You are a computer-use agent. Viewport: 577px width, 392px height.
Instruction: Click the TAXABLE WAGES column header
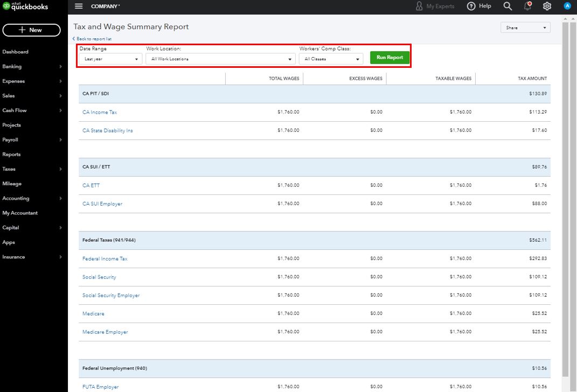pyautogui.click(x=453, y=78)
